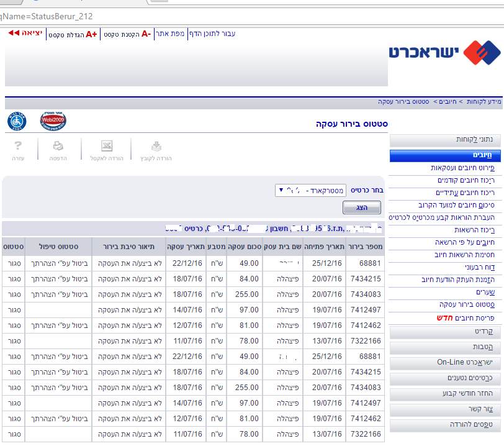
Task: Open פריסת חיובים חדש link
Action: click(466, 318)
